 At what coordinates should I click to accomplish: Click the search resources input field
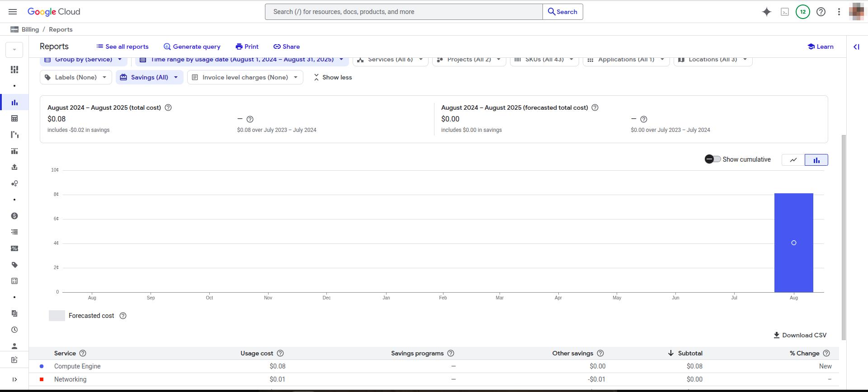[403, 12]
